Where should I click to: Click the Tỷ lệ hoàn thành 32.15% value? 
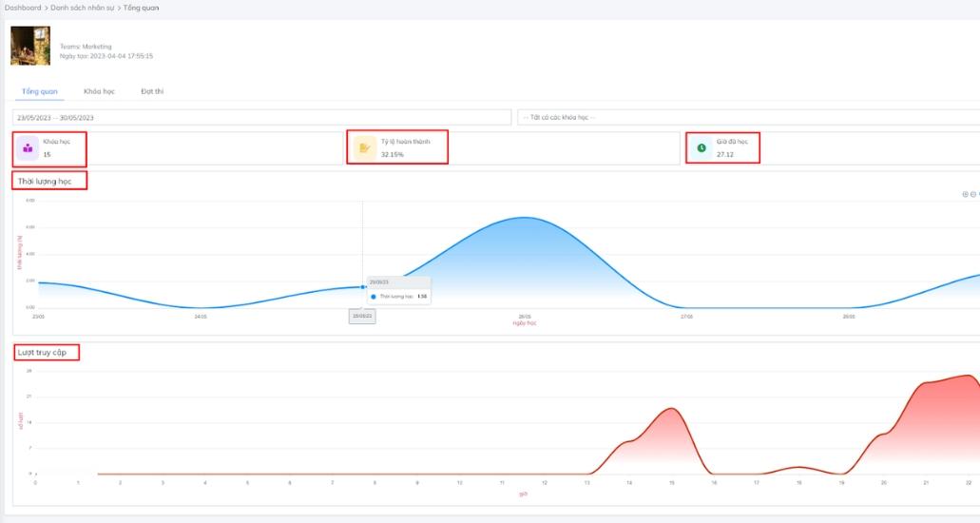[393, 154]
